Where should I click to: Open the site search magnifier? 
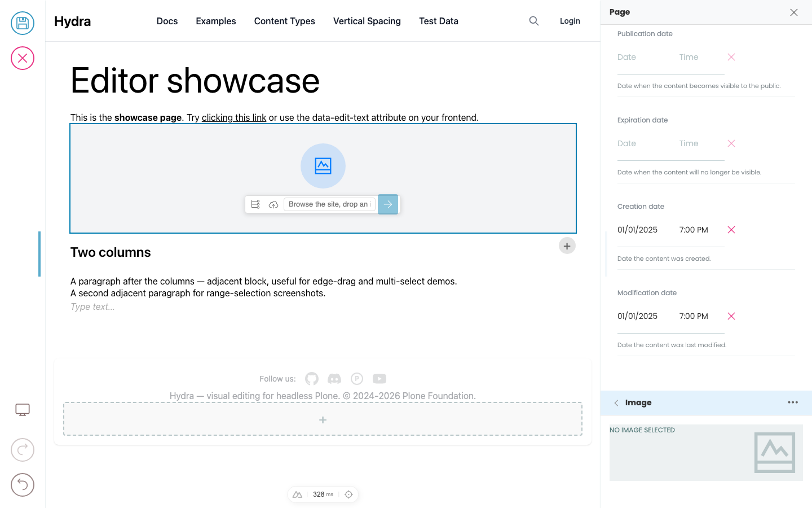(x=534, y=21)
